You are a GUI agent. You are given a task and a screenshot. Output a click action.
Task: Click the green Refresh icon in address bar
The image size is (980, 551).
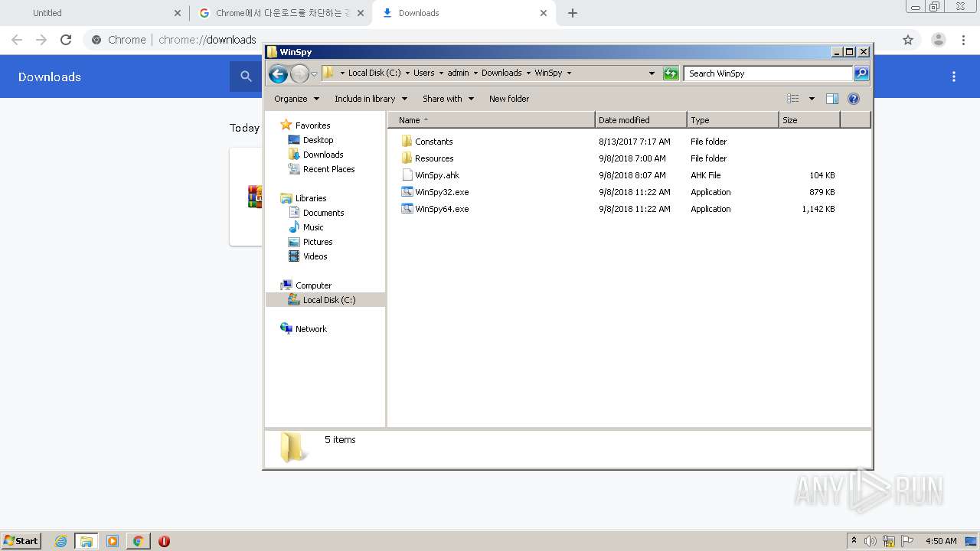tap(671, 73)
